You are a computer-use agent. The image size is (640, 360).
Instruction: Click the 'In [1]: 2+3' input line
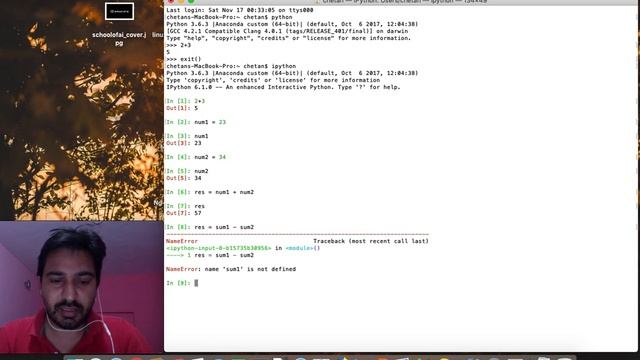pos(186,101)
